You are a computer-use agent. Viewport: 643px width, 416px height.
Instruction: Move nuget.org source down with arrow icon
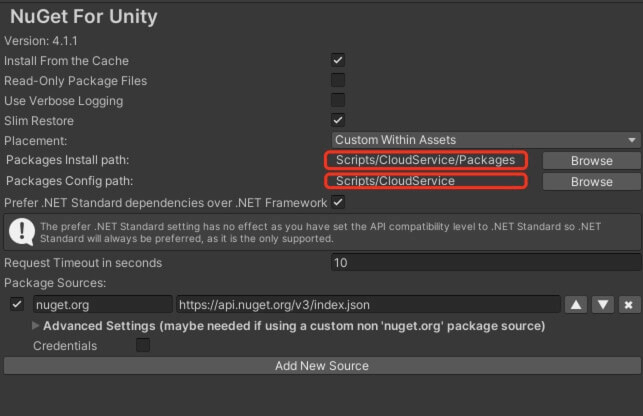tap(602, 304)
